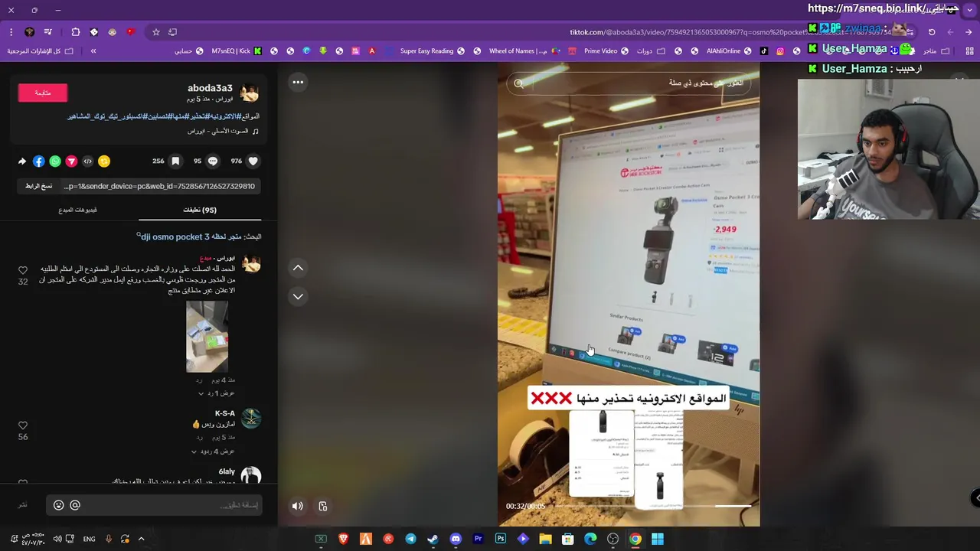Viewport: 980px width, 551px height.
Task: Click the picture-in-picture icon beside volume
Action: pos(323,506)
